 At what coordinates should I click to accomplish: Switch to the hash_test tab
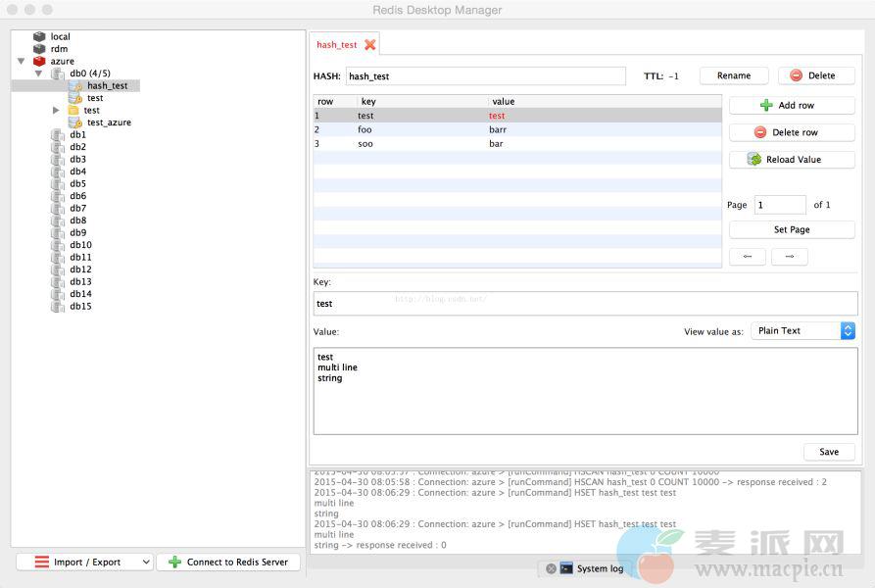point(336,44)
